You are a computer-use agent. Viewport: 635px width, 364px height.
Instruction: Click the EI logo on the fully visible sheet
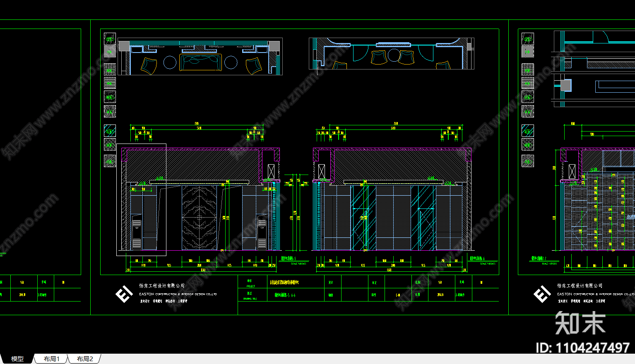coord(124,294)
